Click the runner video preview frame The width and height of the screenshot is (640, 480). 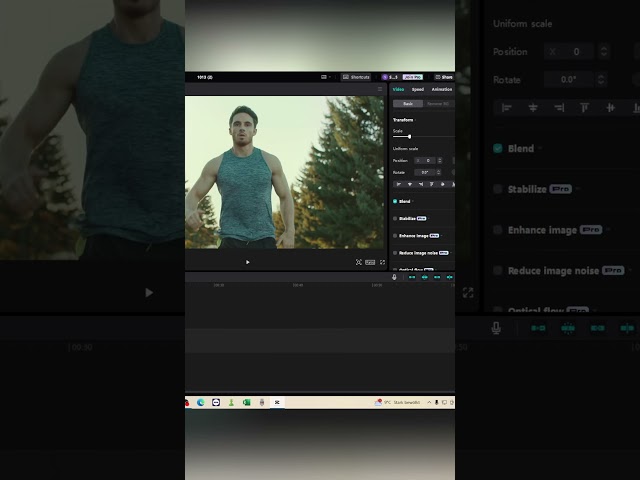click(284, 172)
